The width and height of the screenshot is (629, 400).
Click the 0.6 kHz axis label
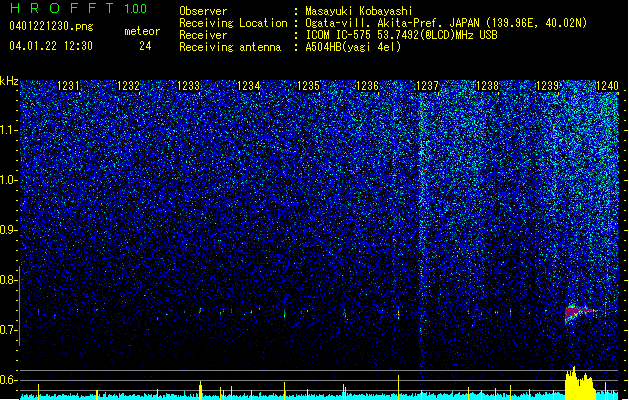click(8, 380)
